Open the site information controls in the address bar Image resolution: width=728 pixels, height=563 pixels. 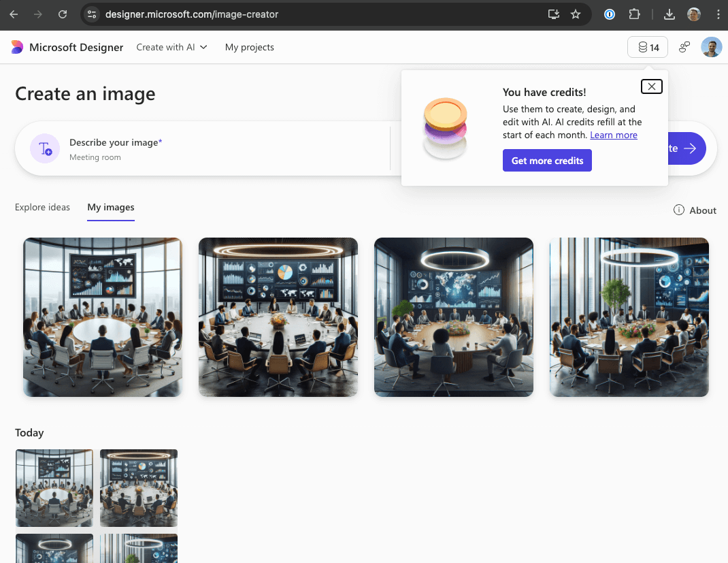pos(91,14)
